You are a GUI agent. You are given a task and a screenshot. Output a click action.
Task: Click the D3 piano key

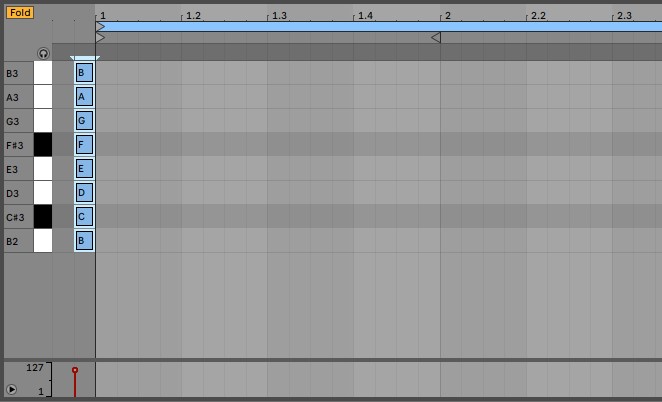click(x=43, y=193)
